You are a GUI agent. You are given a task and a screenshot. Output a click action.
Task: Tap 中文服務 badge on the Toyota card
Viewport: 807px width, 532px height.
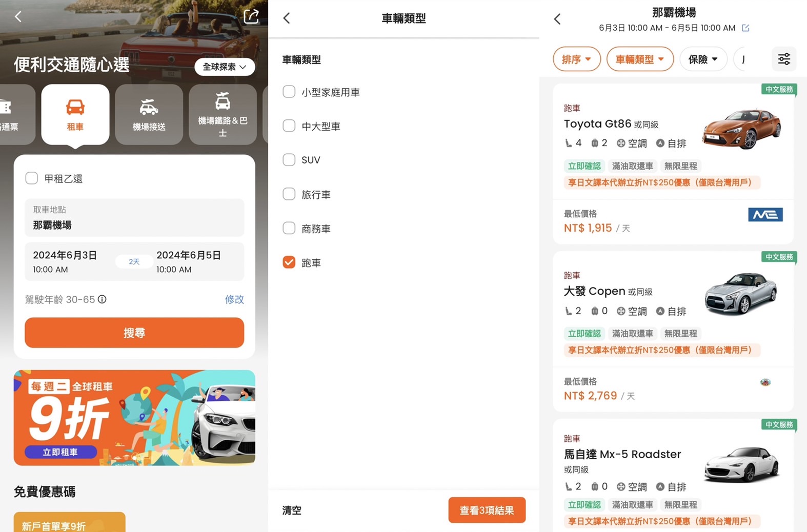[779, 89]
